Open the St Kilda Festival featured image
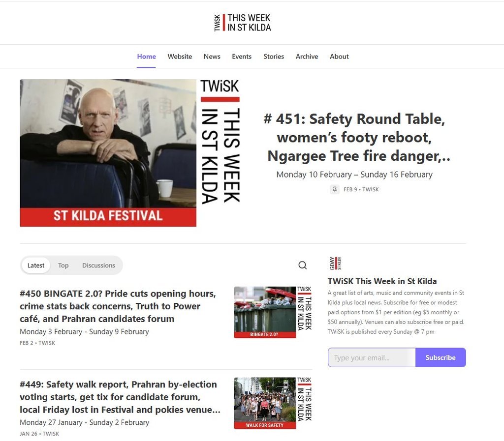This screenshot has height=441, width=504. [x=130, y=153]
